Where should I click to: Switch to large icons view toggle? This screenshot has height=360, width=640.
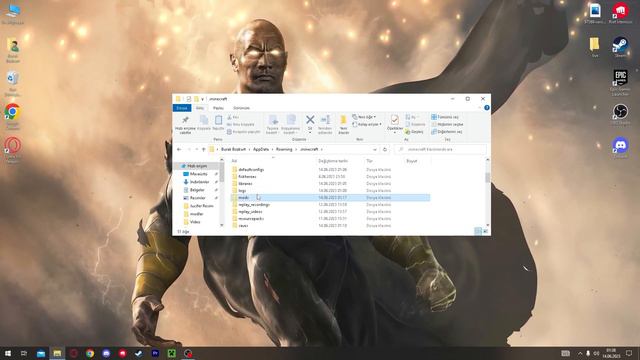click(486, 231)
